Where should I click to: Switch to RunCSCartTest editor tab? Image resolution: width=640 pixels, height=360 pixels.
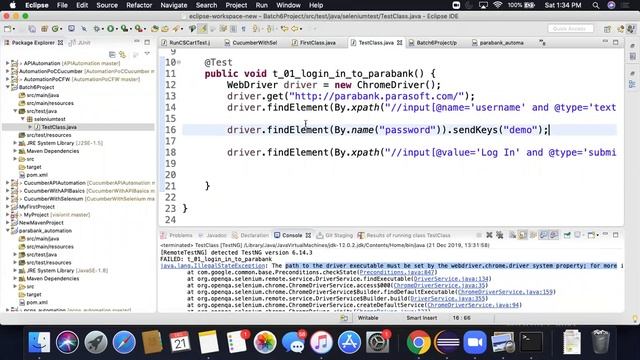click(186, 42)
